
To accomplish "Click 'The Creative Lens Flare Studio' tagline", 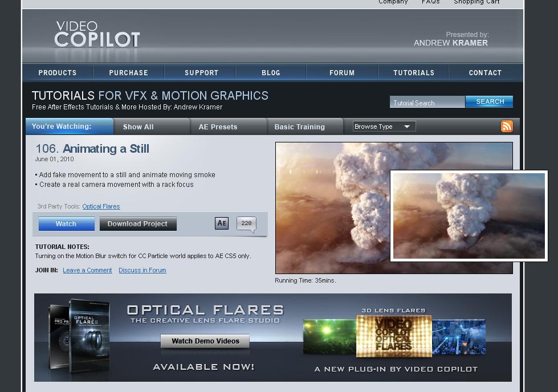I will tap(205, 321).
